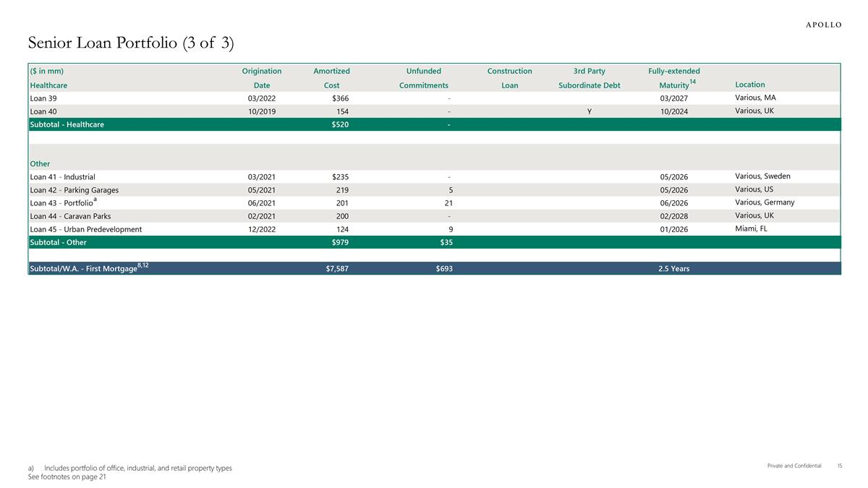868x488 pixels.
Task: Click the Construction Loan column header
Action: pos(509,78)
